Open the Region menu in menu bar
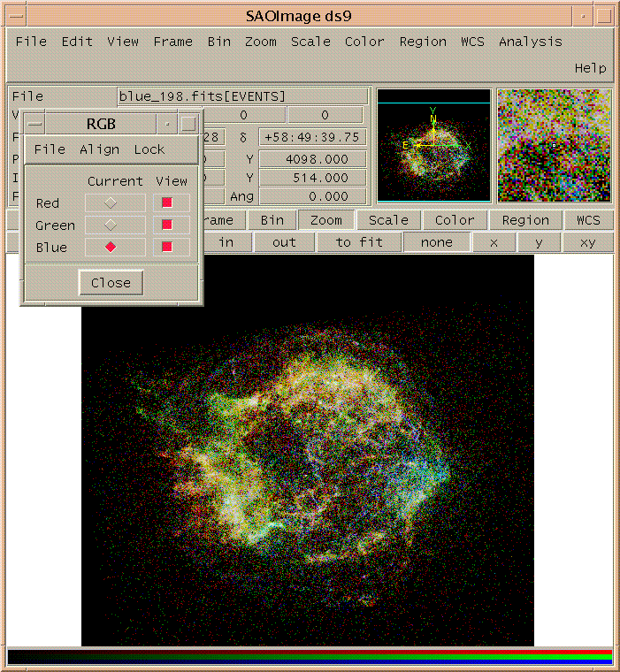Viewport: 620px width, 672px height. pyautogui.click(x=423, y=42)
